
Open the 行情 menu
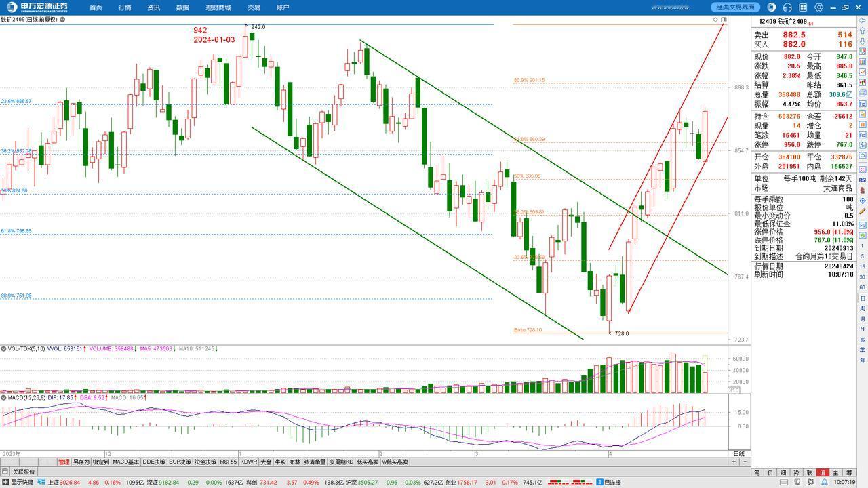click(x=125, y=7)
